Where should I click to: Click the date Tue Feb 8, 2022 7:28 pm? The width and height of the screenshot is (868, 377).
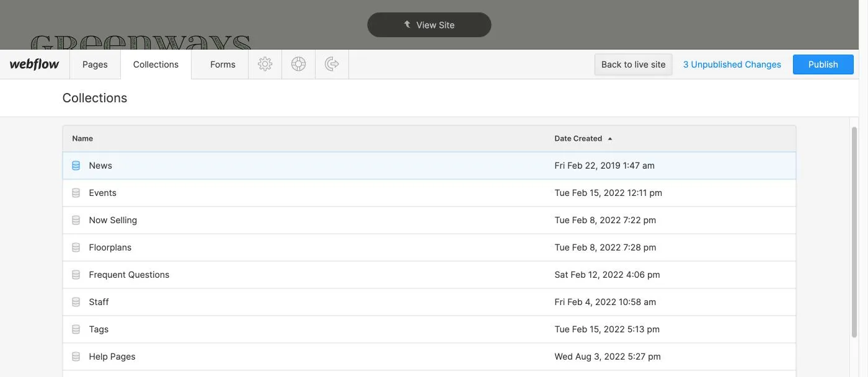click(605, 247)
